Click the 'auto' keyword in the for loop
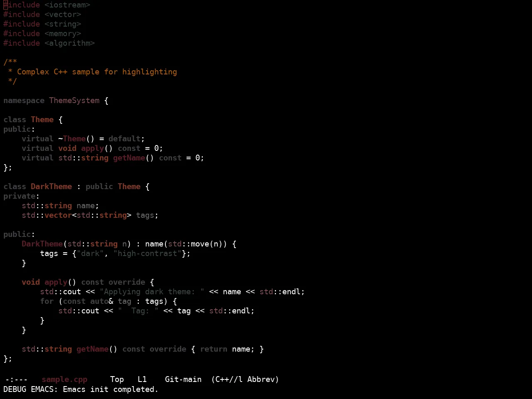 tap(99, 301)
